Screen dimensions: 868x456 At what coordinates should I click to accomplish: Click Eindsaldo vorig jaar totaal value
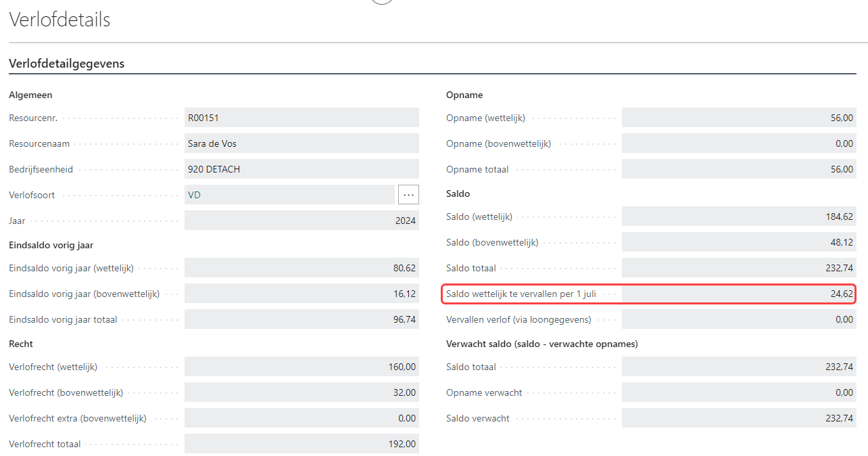pyautogui.click(x=301, y=319)
